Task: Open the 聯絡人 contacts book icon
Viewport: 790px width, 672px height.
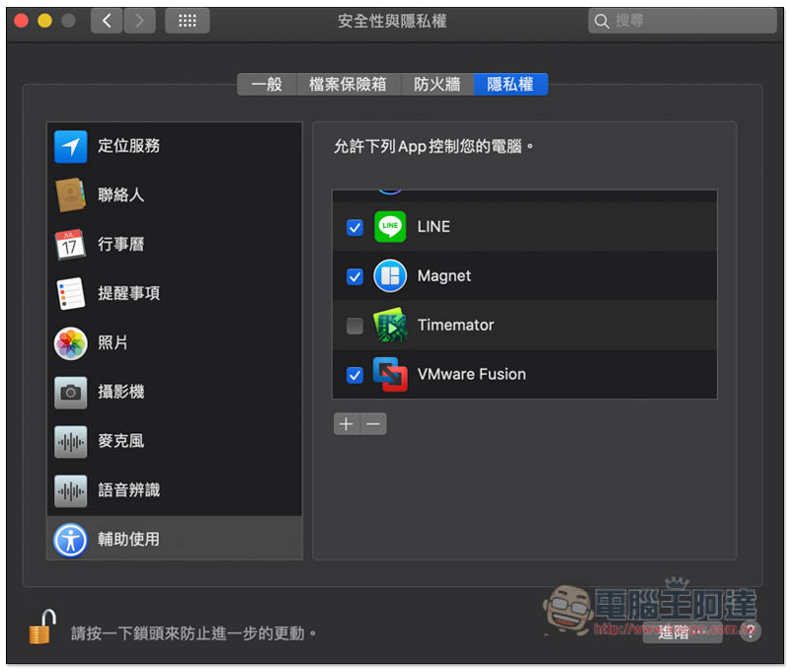Action: point(70,195)
